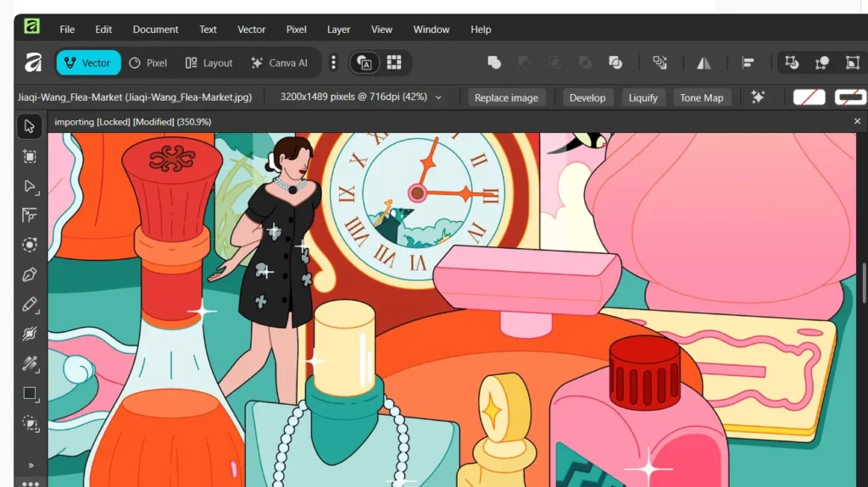
Task: Open the Help menu
Action: pyautogui.click(x=481, y=30)
